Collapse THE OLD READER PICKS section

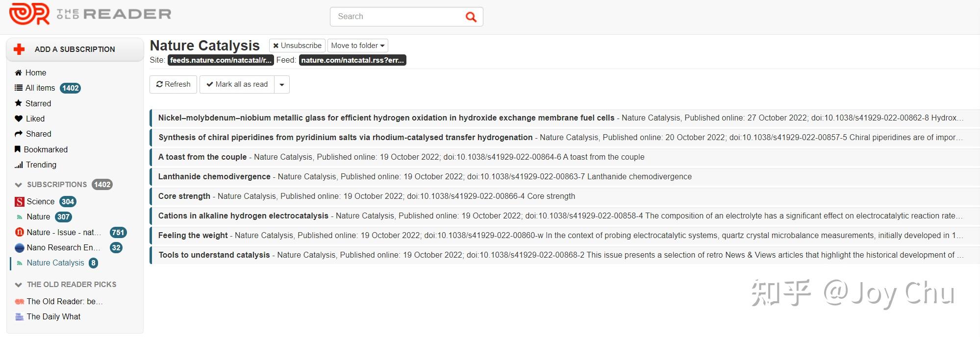(19, 285)
